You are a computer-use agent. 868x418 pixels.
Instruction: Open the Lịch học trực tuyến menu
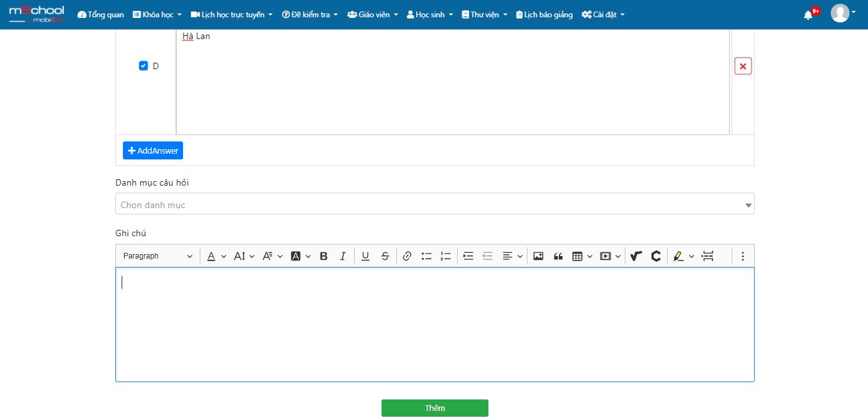click(232, 15)
